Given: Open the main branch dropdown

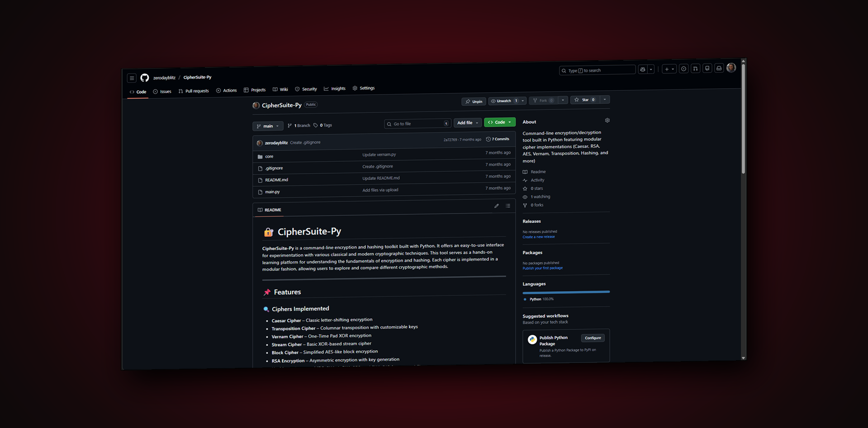Looking at the screenshot, I should (267, 126).
